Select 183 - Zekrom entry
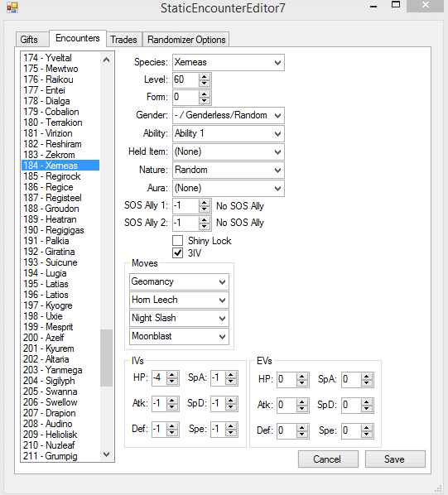Screen dimensions: 448x495 (x=60, y=155)
